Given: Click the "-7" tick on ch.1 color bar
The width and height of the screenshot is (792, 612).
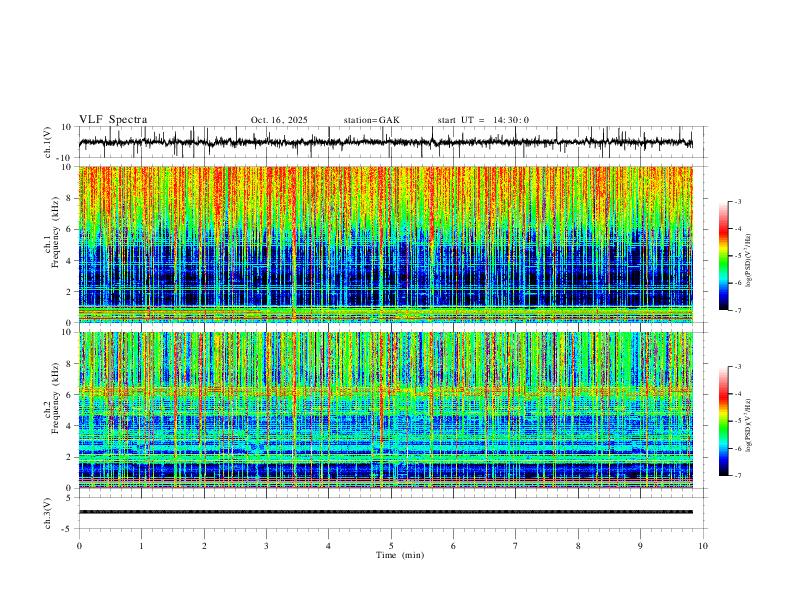Looking at the screenshot, I should point(737,310).
